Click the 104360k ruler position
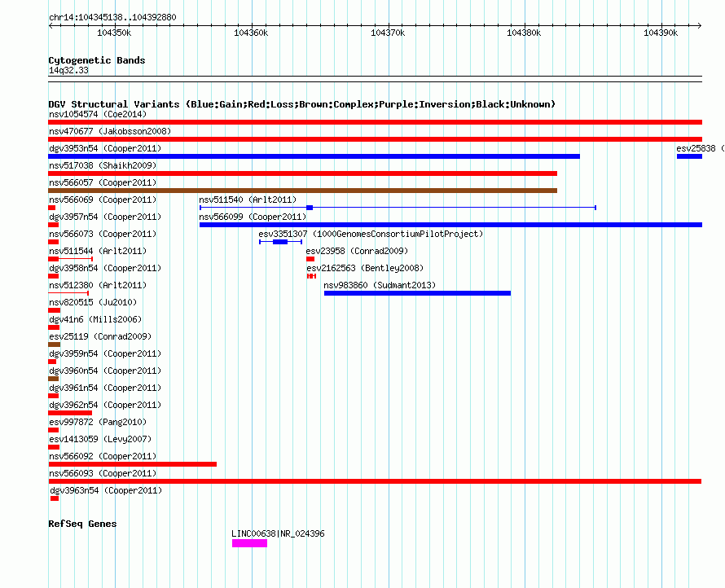Viewport: 725px width, 588px height. tap(251, 33)
